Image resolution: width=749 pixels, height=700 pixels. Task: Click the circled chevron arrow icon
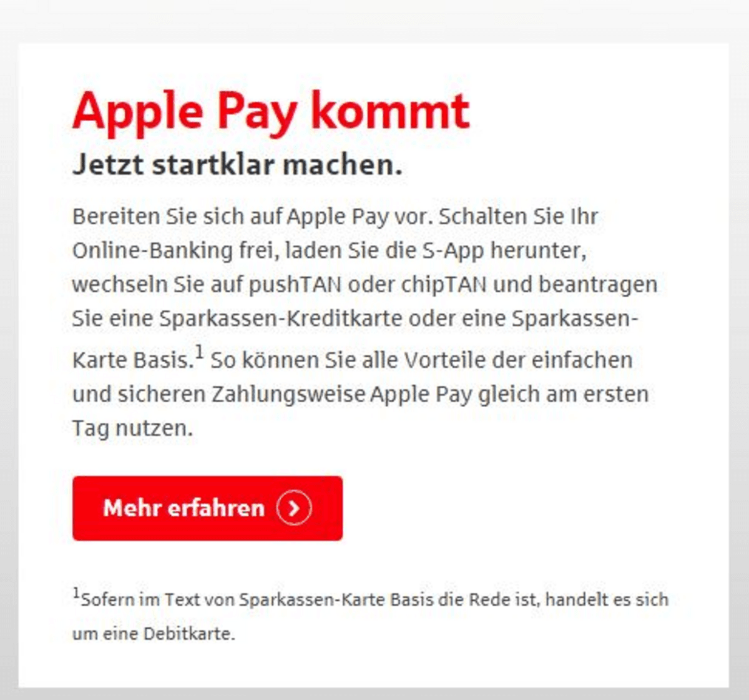click(294, 508)
